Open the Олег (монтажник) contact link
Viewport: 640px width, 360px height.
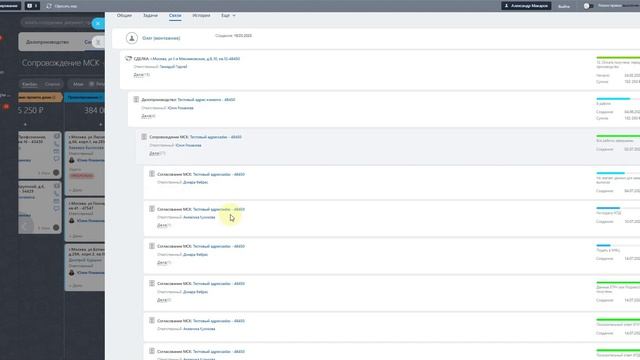161,38
